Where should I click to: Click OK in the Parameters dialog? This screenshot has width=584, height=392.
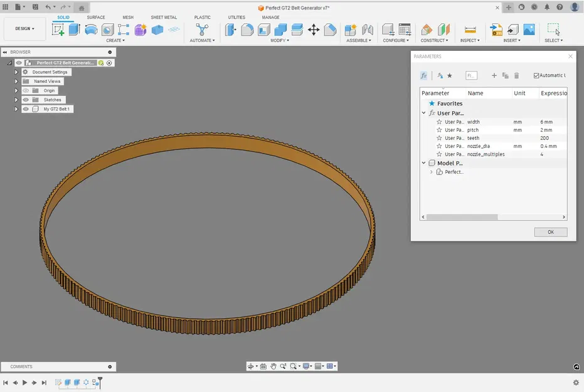(x=550, y=232)
